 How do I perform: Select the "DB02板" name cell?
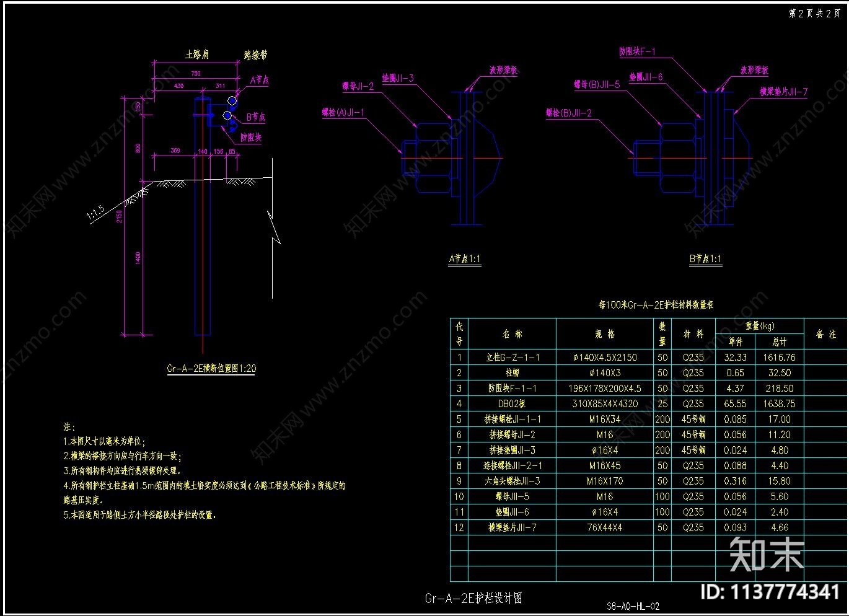coord(512,404)
